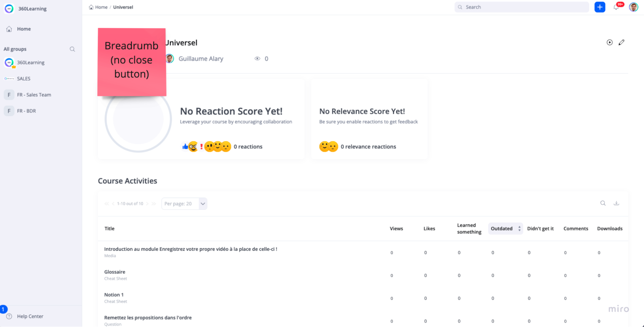Image resolution: width=644 pixels, height=327 pixels.
Task: Select the pink sticky note
Action: pos(132,62)
